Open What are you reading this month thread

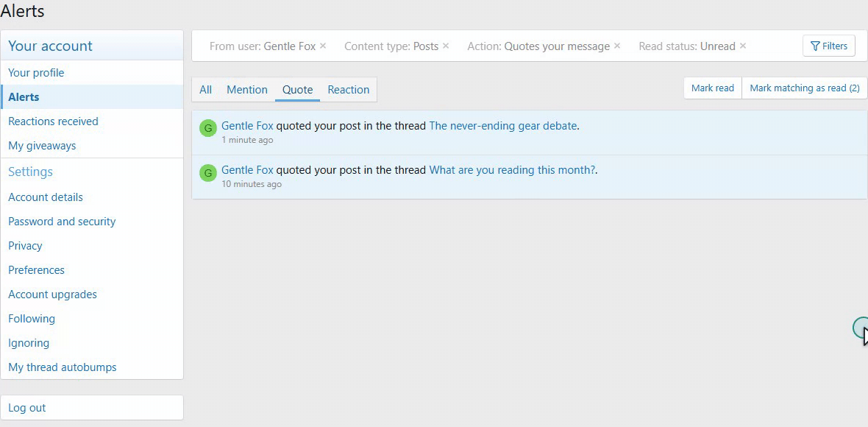pos(512,170)
